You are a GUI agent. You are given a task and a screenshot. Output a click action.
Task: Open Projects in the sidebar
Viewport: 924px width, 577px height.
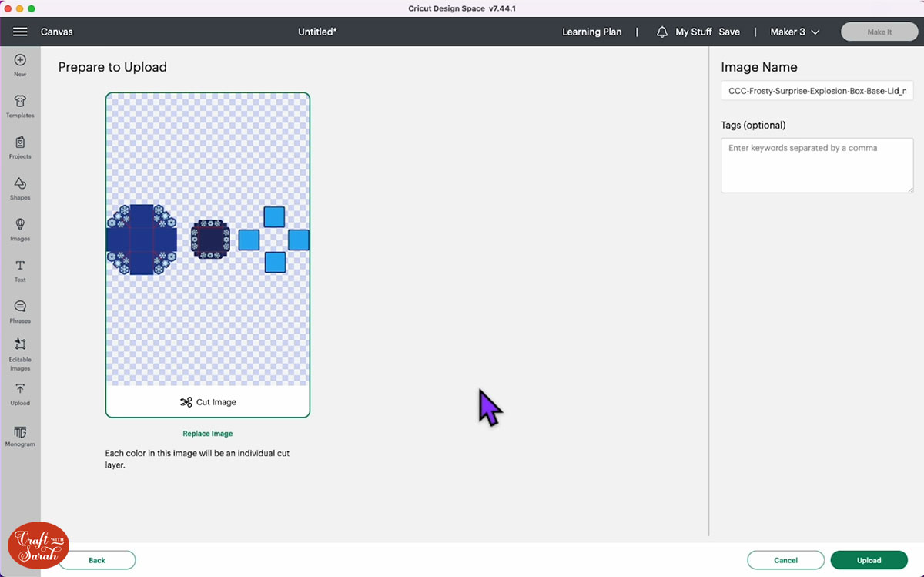pyautogui.click(x=20, y=147)
